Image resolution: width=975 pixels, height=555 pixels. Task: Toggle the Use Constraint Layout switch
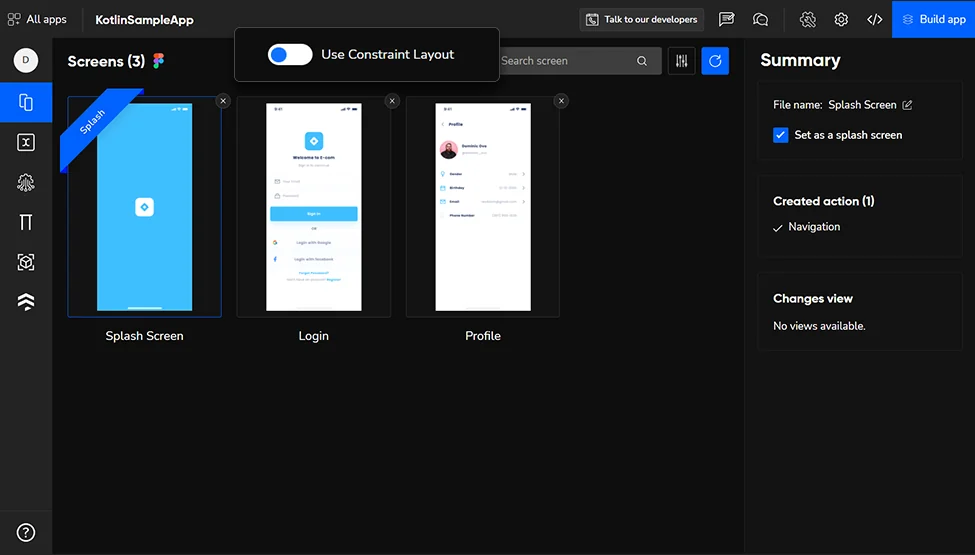click(290, 55)
